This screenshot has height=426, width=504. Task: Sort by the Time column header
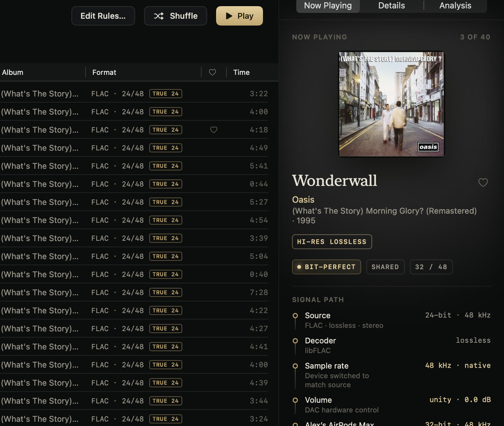(242, 72)
